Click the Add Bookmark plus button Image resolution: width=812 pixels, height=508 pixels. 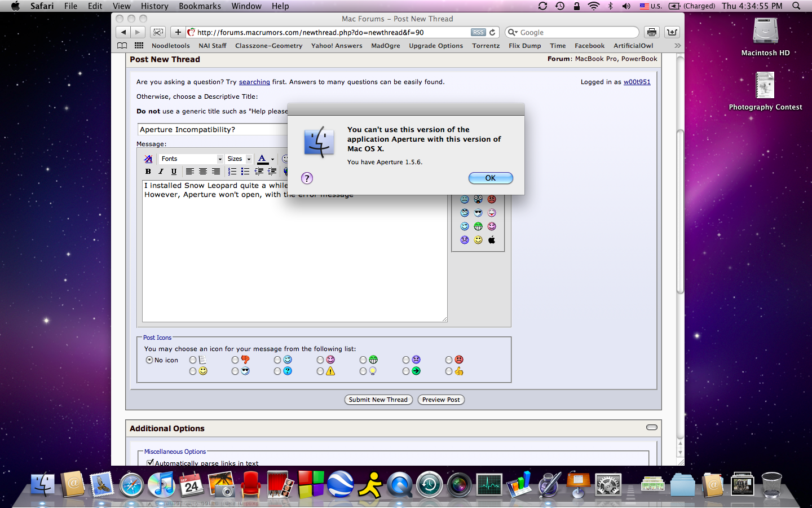click(178, 32)
